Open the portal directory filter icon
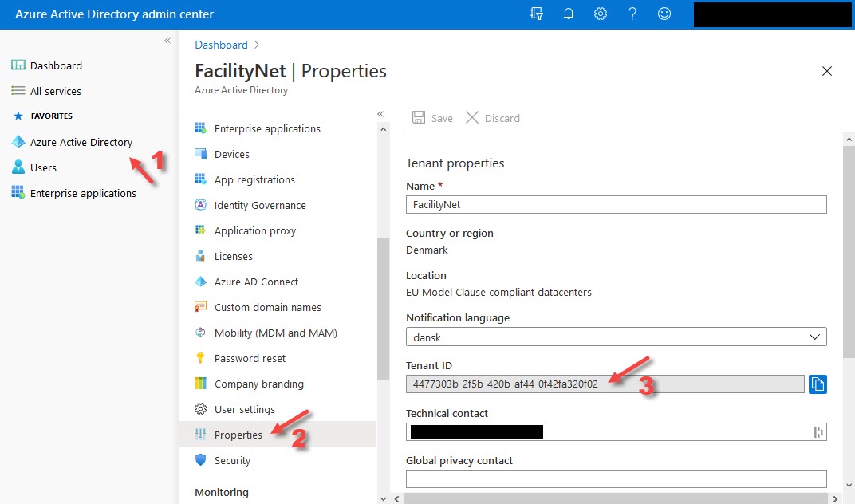Viewport: 855px width, 504px height. [537, 14]
